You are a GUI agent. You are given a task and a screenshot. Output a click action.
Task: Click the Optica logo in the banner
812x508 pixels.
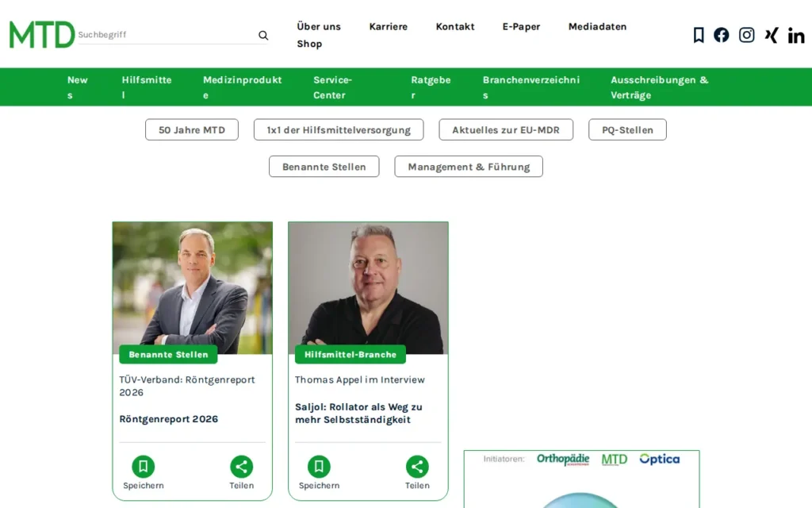click(659, 460)
